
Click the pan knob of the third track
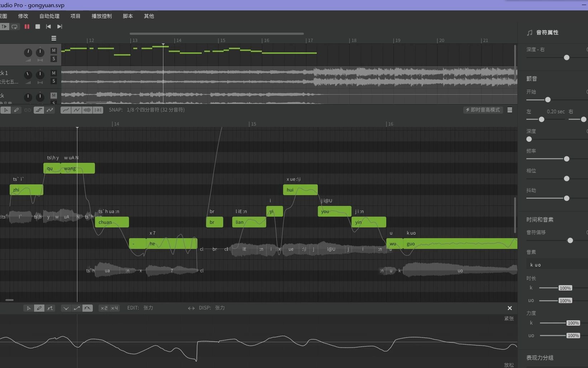[40, 97]
